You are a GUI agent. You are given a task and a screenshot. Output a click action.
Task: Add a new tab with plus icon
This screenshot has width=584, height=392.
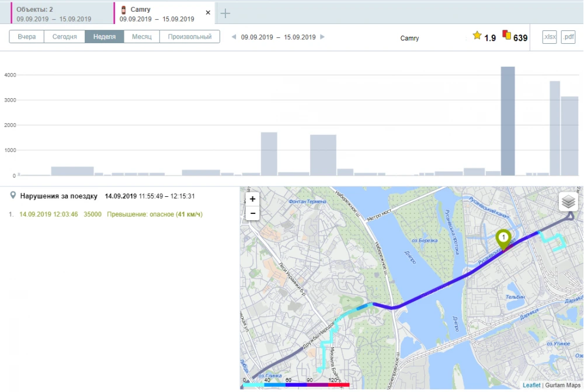[225, 13]
